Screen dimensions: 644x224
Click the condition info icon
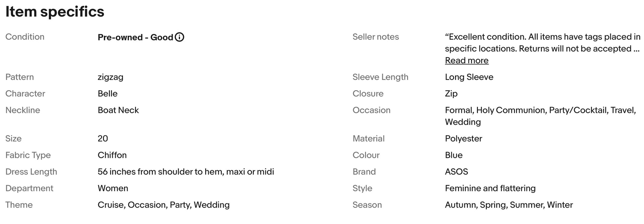click(x=179, y=37)
